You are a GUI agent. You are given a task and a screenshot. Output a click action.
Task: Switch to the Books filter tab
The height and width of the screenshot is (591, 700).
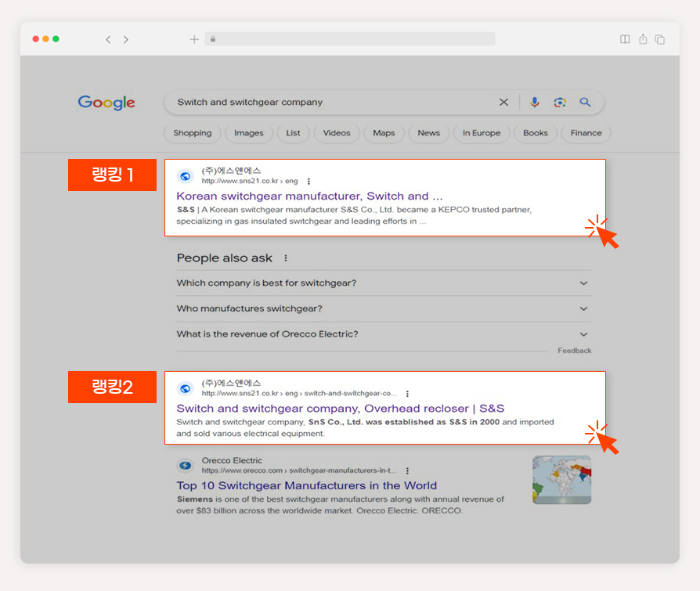coord(536,133)
